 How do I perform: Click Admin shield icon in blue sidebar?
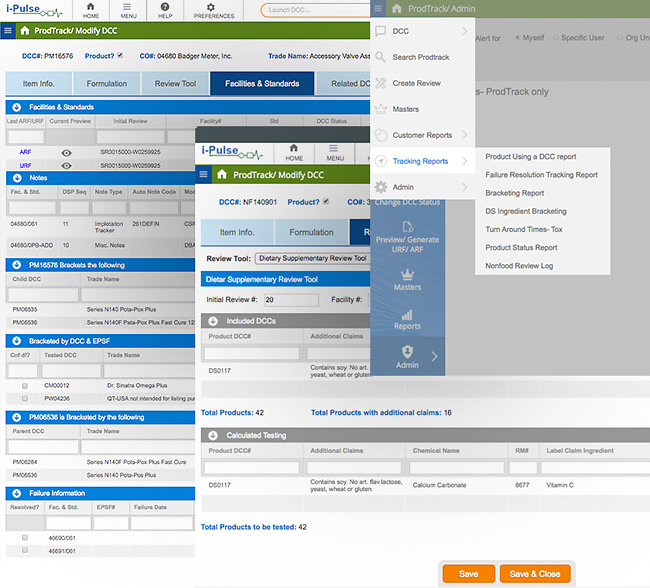coord(407,352)
